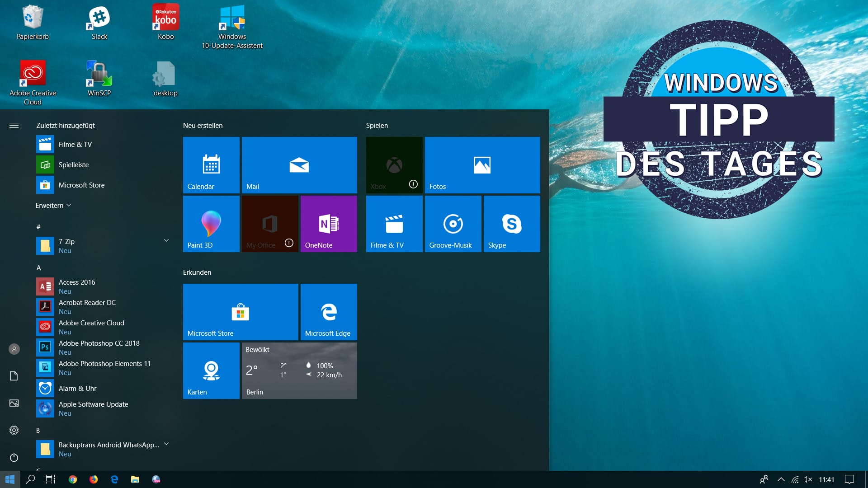Click the taskbar clock showing 11:41
Screen dimensions: 868x488
pyautogui.click(x=826, y=479)
